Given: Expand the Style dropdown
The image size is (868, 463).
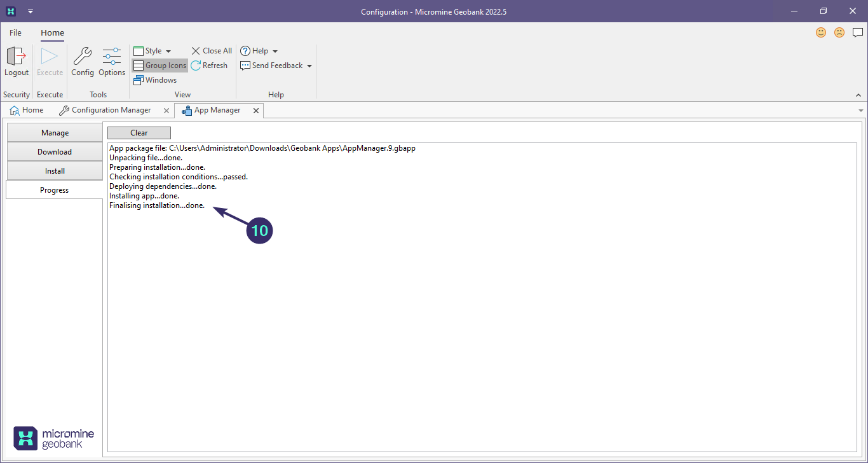Looking at the screenshot, I should click(x=153, y=51).
